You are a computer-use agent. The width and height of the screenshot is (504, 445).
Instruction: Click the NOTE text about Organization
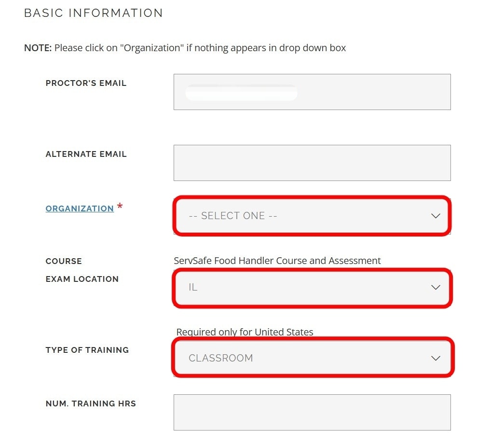pos(185,48)
